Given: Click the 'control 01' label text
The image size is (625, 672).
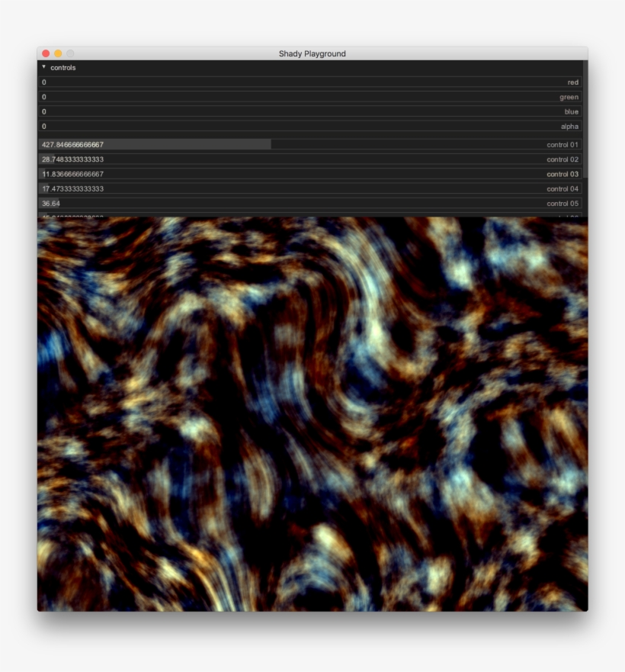Looking at the screenshot, I should [x=562, y=145].
